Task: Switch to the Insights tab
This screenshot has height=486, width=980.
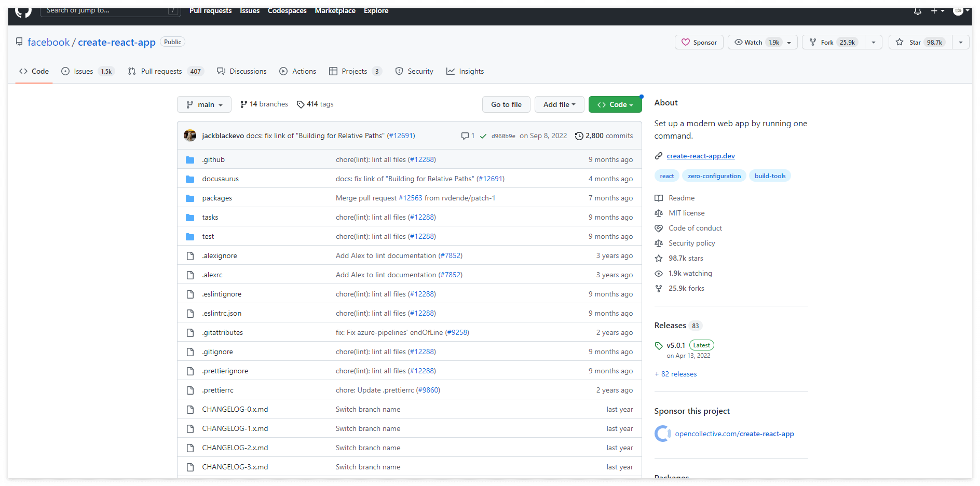Action: tap(465, 71)
